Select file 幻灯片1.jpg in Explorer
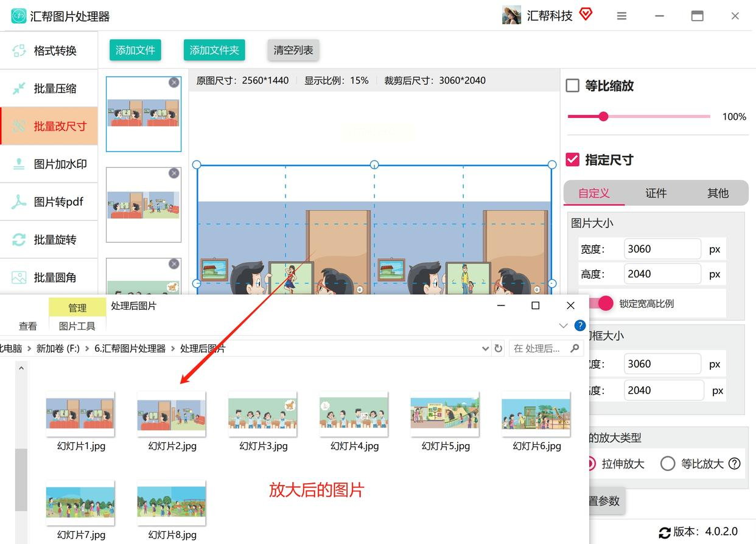 [81, 421]
